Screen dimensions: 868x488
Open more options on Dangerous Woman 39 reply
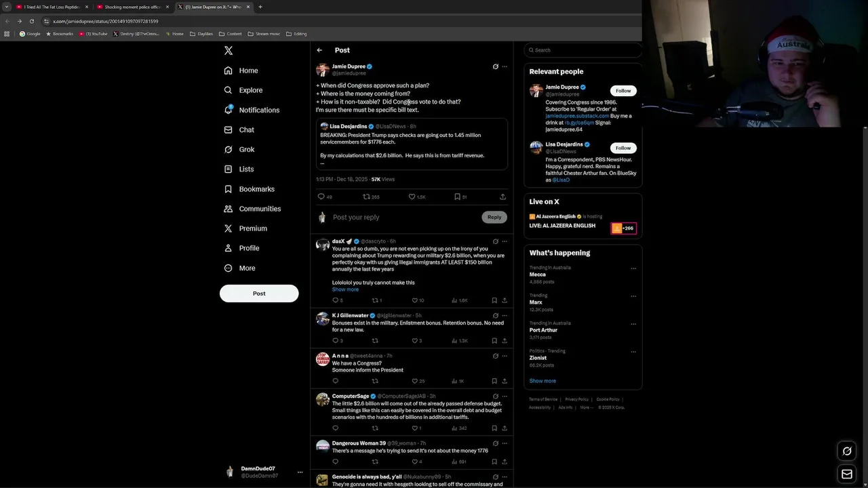point(505,443)
